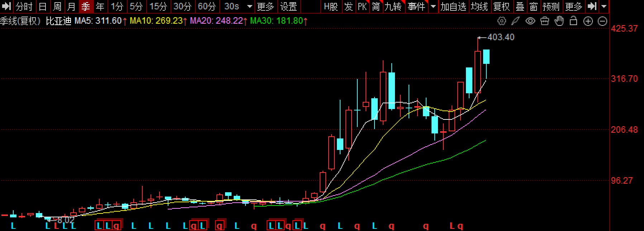Image resolution: width=644 pixels, height=231 pixels.
Task: Click the 8.02 low price label
Action: [x=66, y=220]
